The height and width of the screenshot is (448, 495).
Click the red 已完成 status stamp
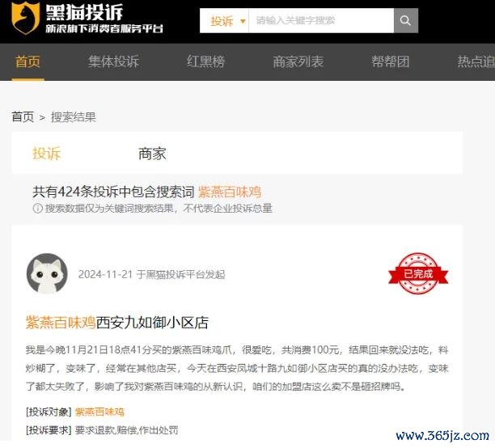(x=418, y=273)
